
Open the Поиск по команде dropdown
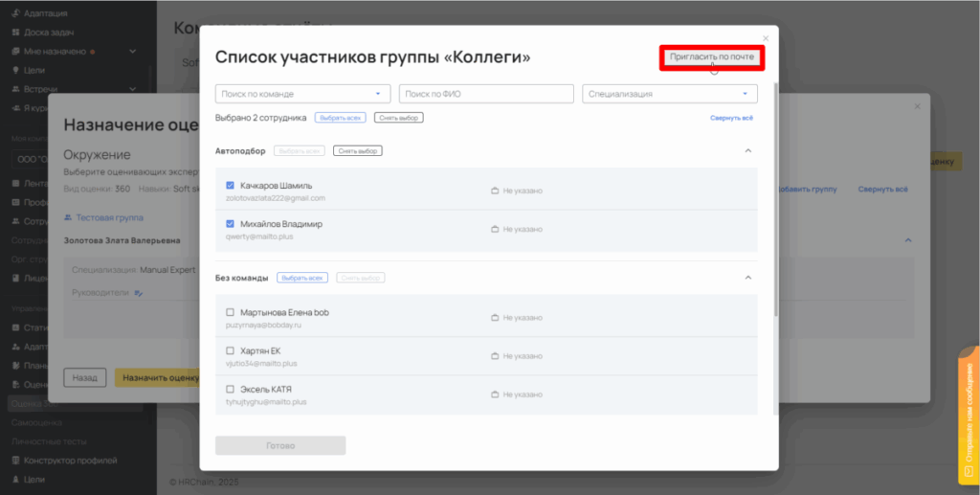tap(303, 94)
